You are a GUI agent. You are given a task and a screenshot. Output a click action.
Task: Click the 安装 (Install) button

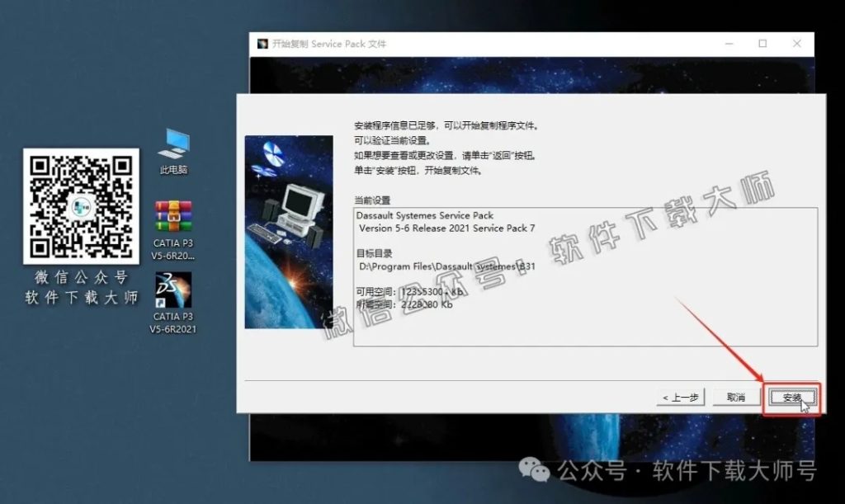792,397
